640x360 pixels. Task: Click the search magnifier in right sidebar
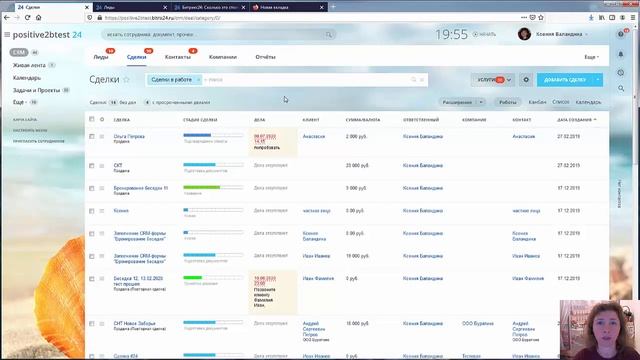click(621, 88)
